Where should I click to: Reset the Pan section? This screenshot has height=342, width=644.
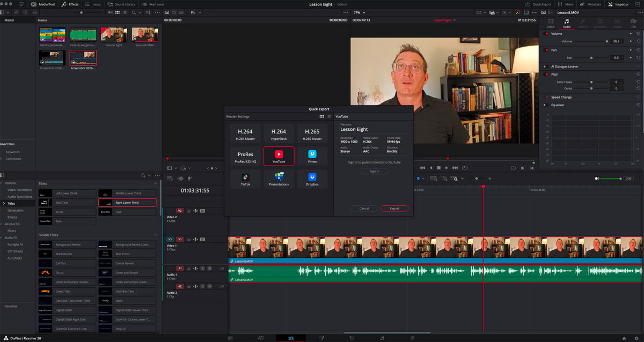pos(638,50)
